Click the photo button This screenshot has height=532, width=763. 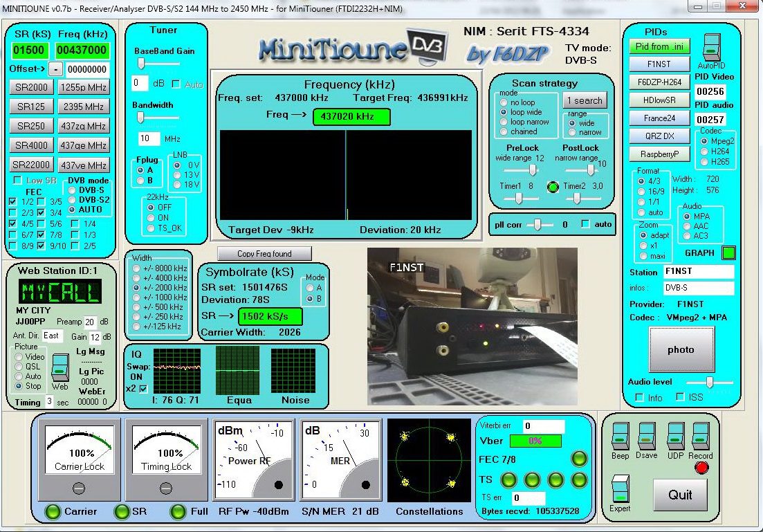(x=681, y=350)
